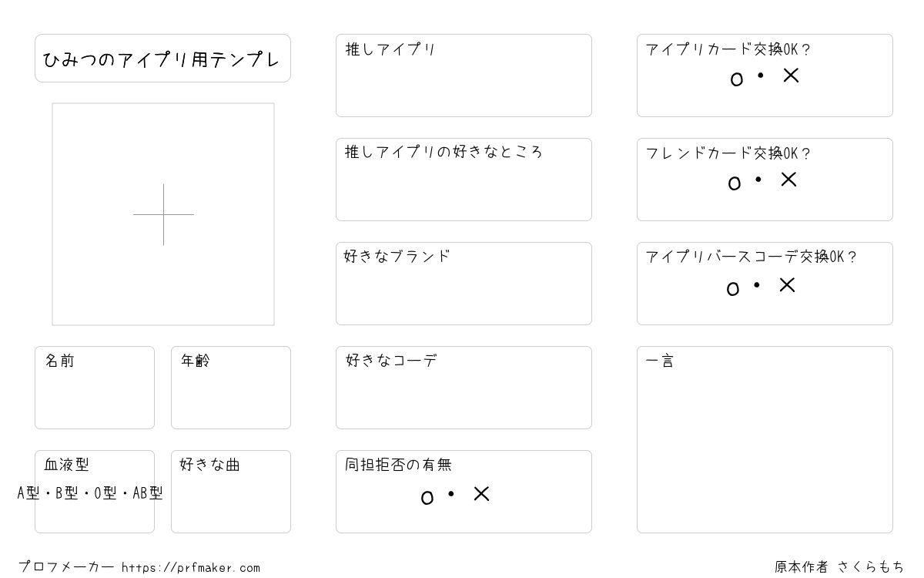Click the ひみつのアイプリ用テンプレ title box
Image resolution: width=924 pixels, height=578 pixels.
point(162,58)
